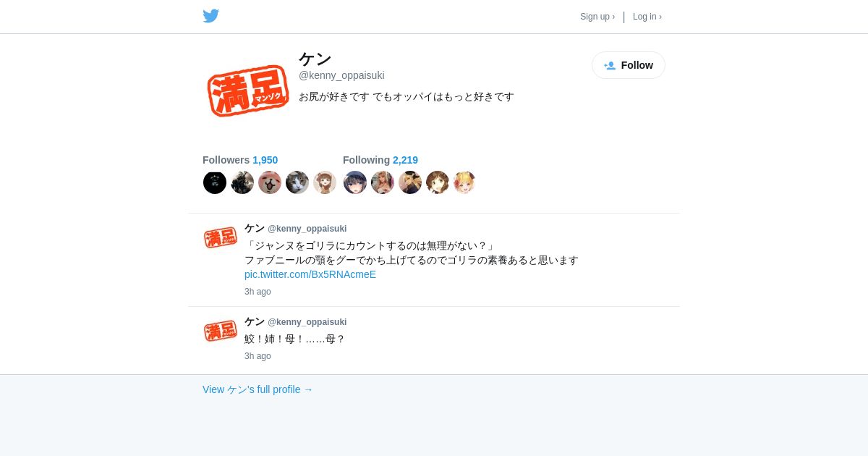868x456 pixels.
Task: Open the third Following avatar
Action: pyautogui.click(x=410, y=182)
